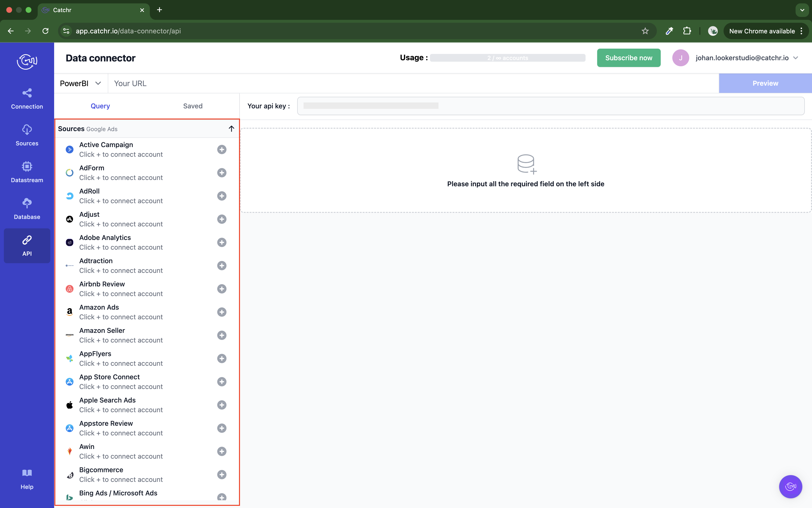Reload the page in browser
The image size is (812, 508).
pyautogui.click(x=46, y=31)
